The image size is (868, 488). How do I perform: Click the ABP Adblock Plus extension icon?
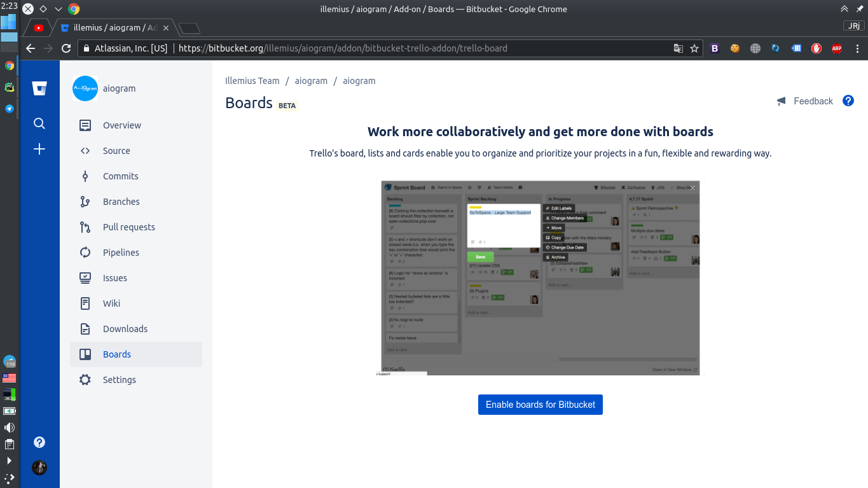pyautogui.click(x=837, y=48)
